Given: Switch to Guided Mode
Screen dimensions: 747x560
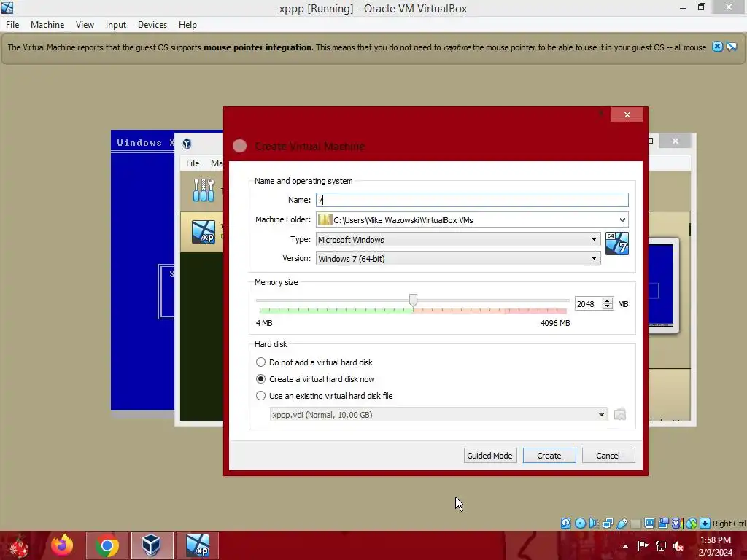Looking at the screenshot, I should tap(489, 456).
